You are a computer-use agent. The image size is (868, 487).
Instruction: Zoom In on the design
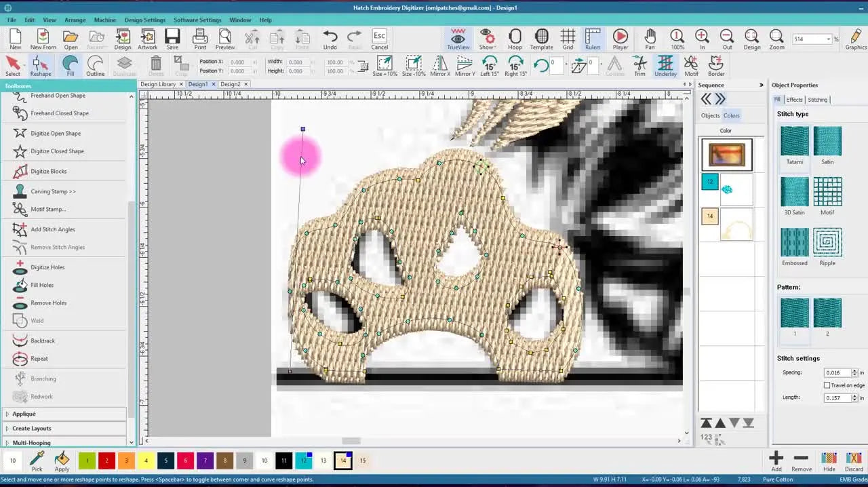click(x=702, y=39)
